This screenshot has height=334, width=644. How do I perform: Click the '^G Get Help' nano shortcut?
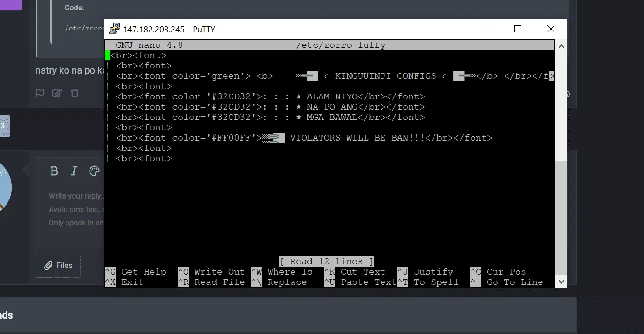135,272
